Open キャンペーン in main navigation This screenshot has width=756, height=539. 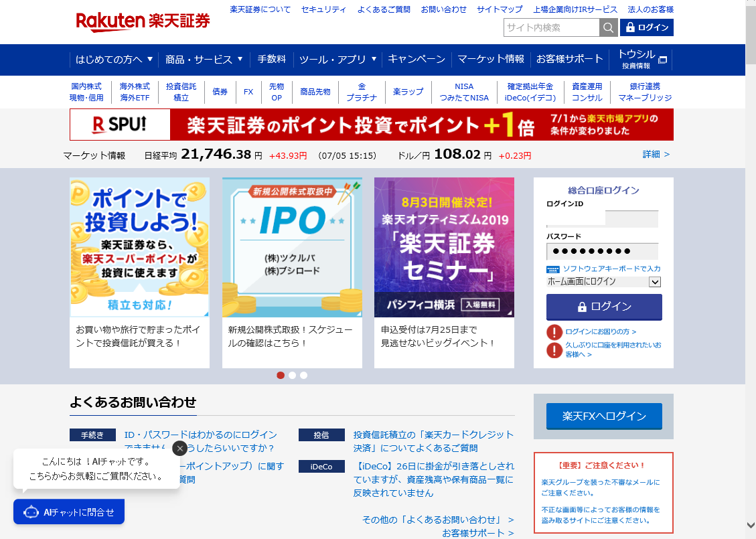pos(417,59)
